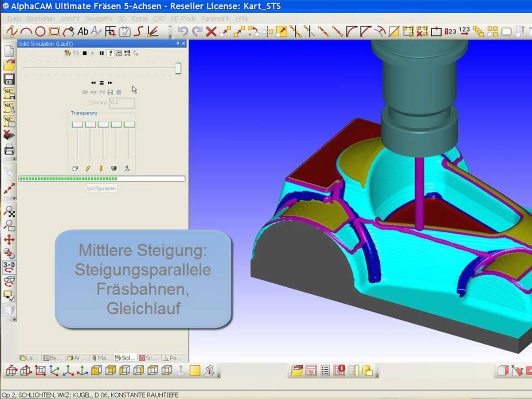
Task: Click the four yellow squares grid icon
Action: click(493, 31)
